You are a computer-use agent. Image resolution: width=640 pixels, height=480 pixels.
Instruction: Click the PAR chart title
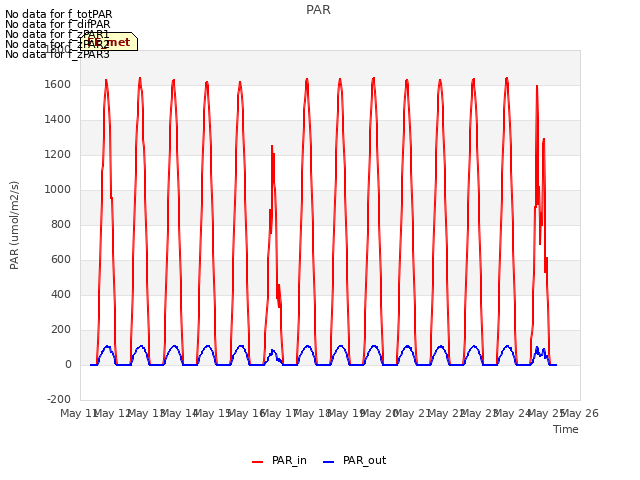[x=318, y=10]
